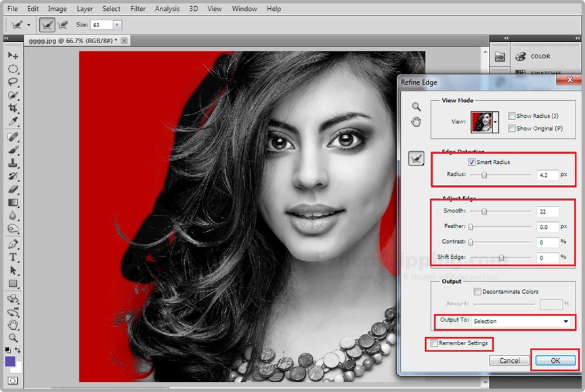Click the foreground color swatch

coord(10,362)
